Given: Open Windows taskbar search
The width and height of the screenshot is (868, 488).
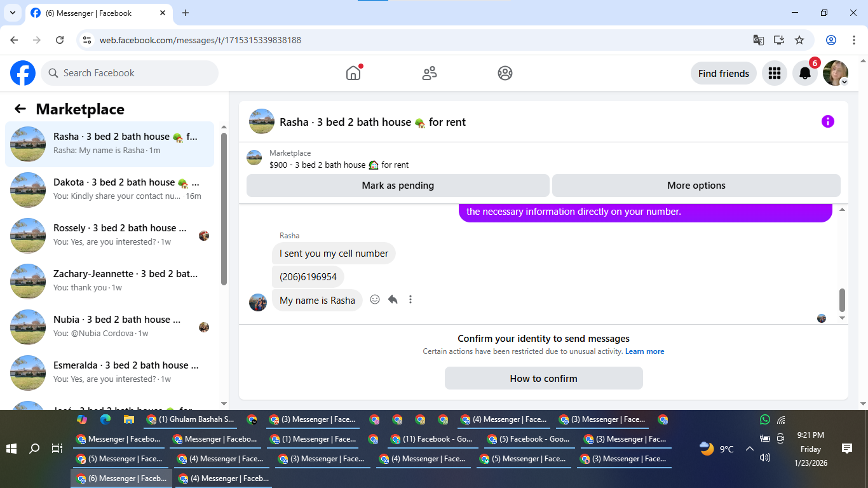Looking at the screenshot, I should pos(34,449).
